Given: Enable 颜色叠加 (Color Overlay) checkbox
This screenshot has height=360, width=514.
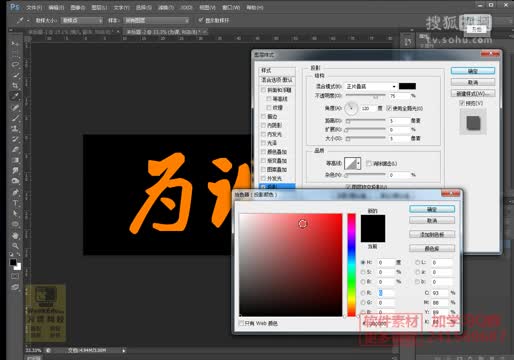Looking at the screenshot, I should 264,152.
